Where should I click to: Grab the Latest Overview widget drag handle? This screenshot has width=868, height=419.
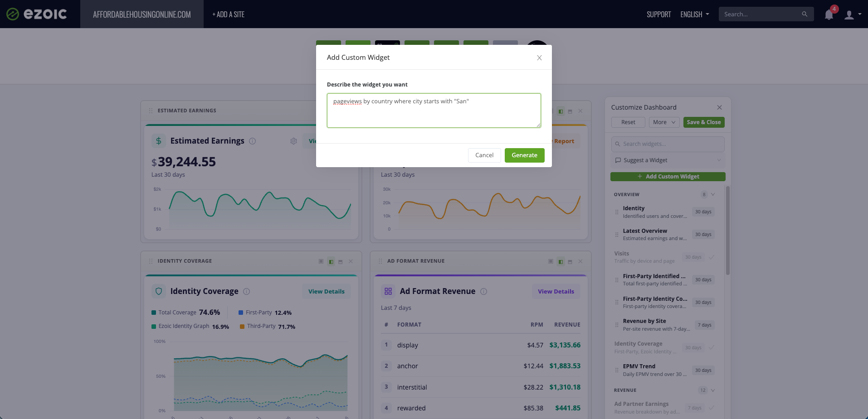tap(616, 235)
